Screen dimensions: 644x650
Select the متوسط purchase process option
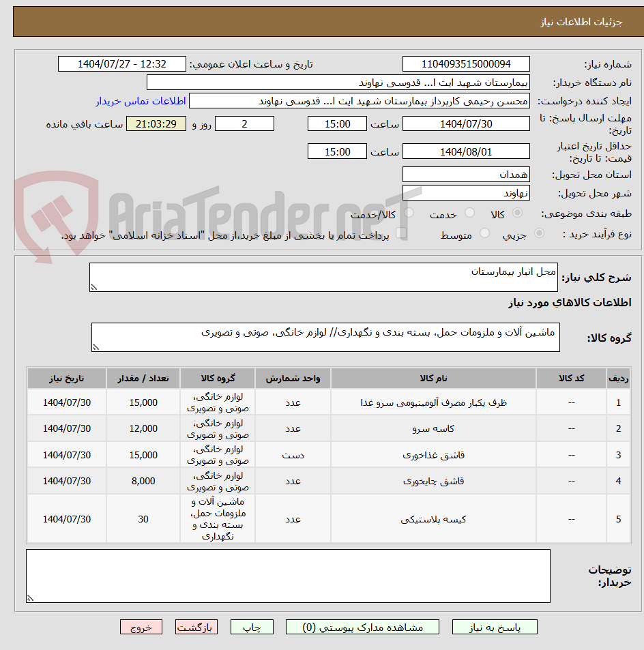[484, 233]
